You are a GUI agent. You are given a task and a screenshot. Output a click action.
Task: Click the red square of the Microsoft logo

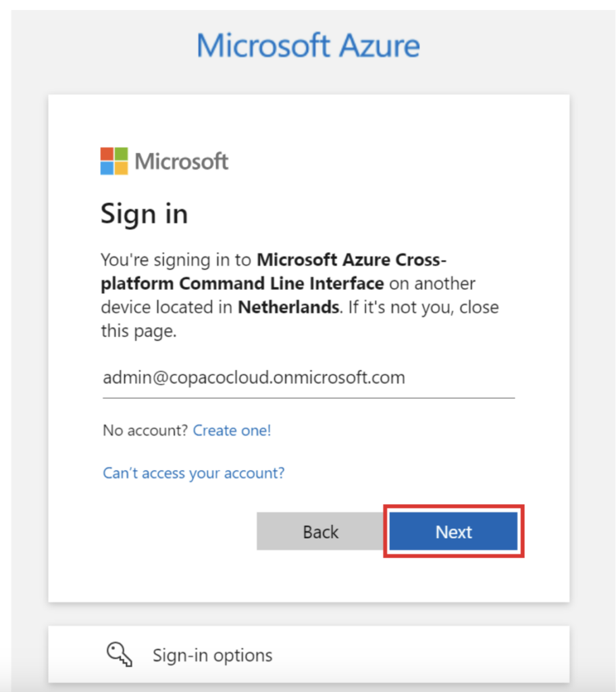(107, 155)
